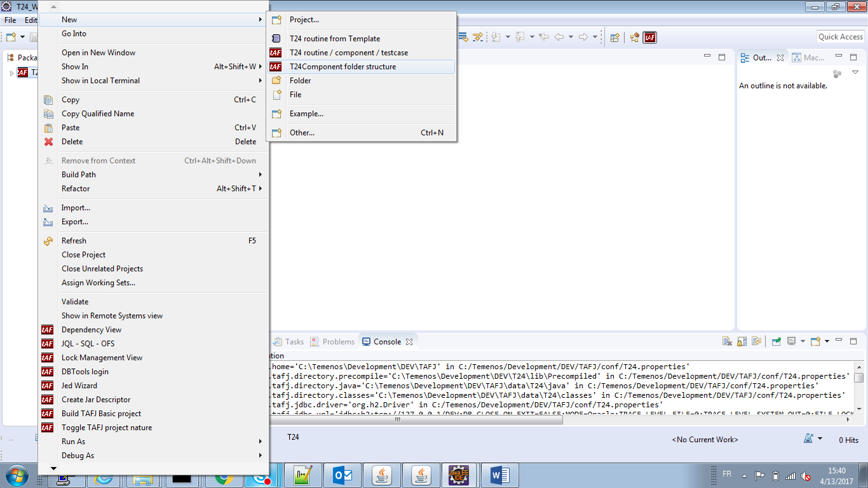Expand the Build Path submenu
The image size is (868, 488).
79,175
